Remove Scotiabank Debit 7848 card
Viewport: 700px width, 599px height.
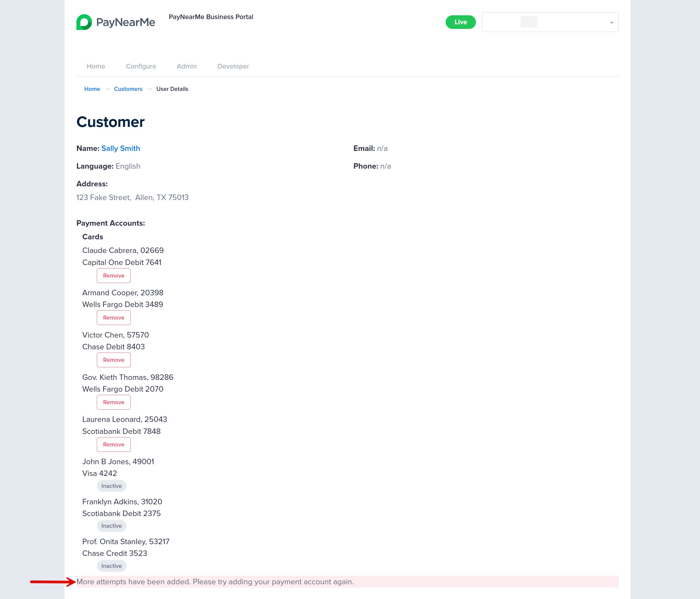tap(114, 444)
